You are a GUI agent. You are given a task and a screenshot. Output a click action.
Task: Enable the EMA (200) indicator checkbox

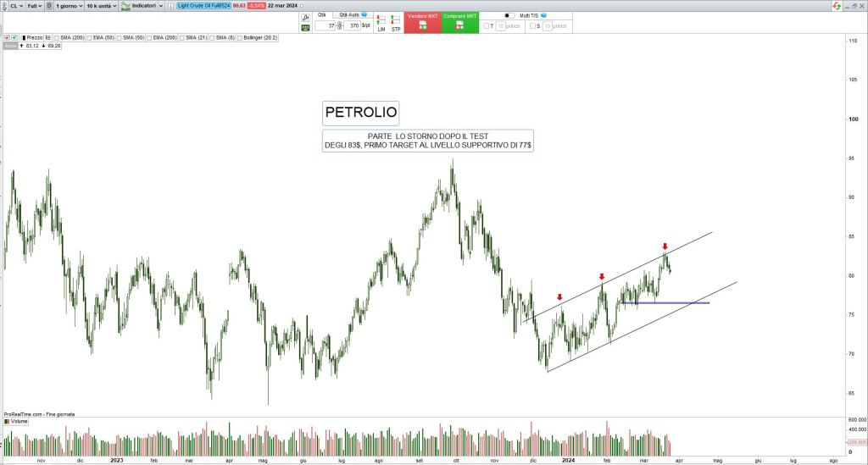click(149, 37)
